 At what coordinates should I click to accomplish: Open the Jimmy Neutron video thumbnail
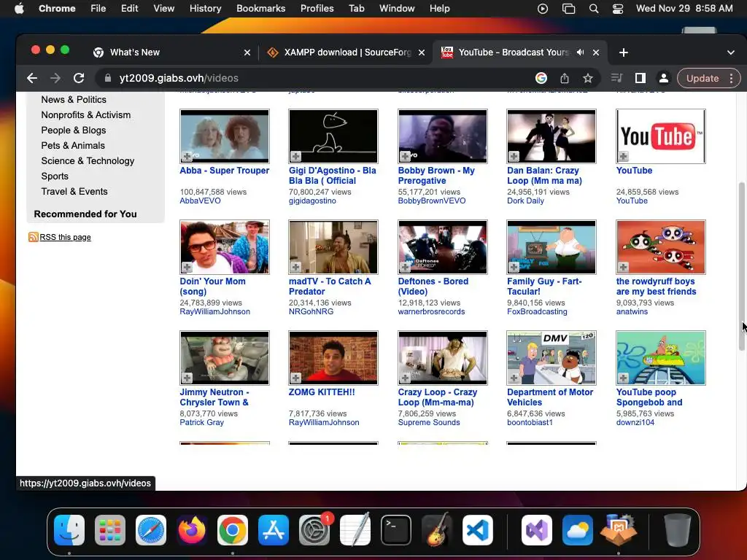225,358
